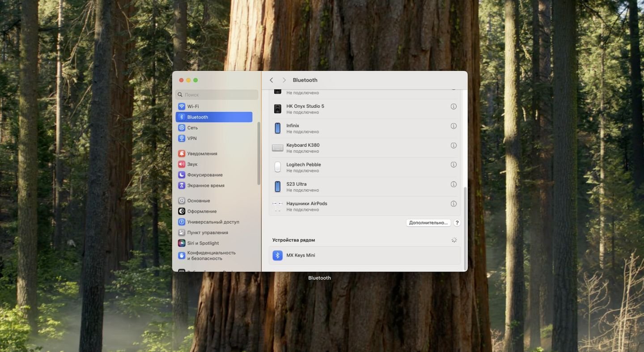
Task: Click the MX Keys Mini Bluetooth icon
Action: pyautogui.click(x=278, y=255)
